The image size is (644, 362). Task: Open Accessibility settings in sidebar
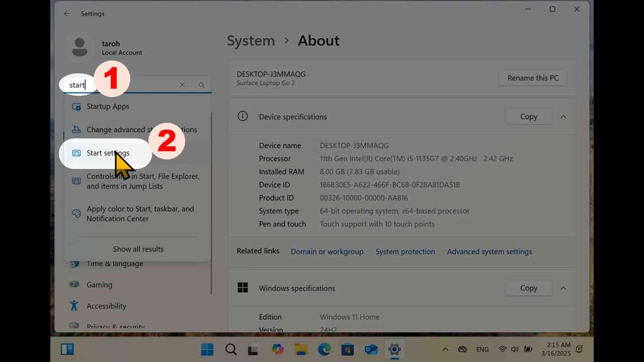pyautogui.click(x=106, y=306)
